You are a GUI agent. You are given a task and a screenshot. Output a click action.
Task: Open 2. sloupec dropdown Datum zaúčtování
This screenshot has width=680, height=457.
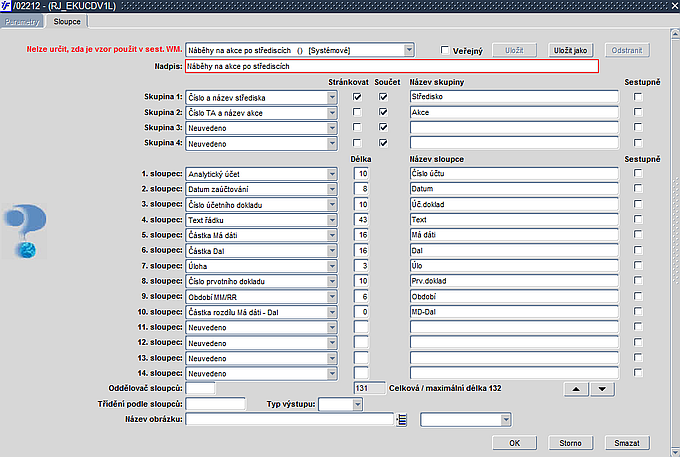click(x=332, y=189)
